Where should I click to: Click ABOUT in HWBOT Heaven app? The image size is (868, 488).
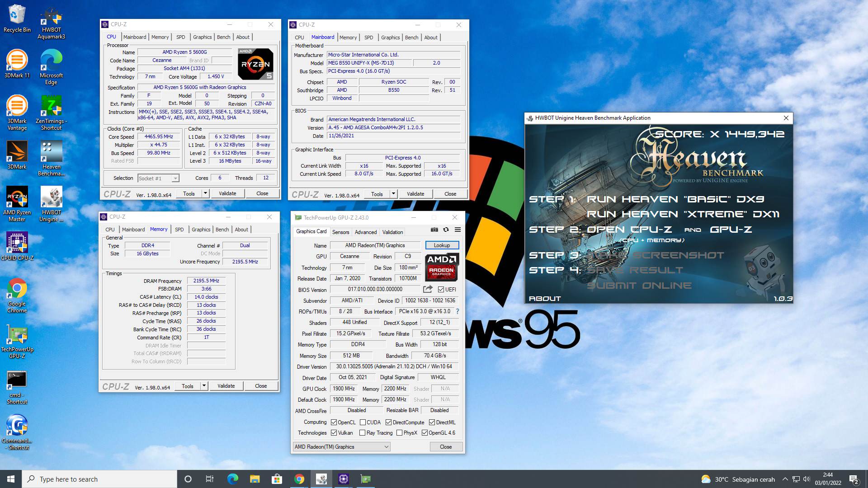(545, 299)
